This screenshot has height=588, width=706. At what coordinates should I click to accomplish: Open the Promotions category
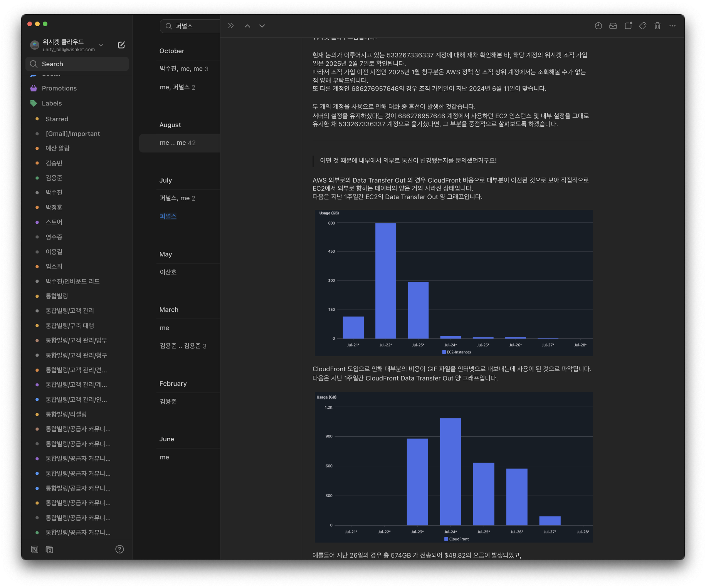(59, 88)
